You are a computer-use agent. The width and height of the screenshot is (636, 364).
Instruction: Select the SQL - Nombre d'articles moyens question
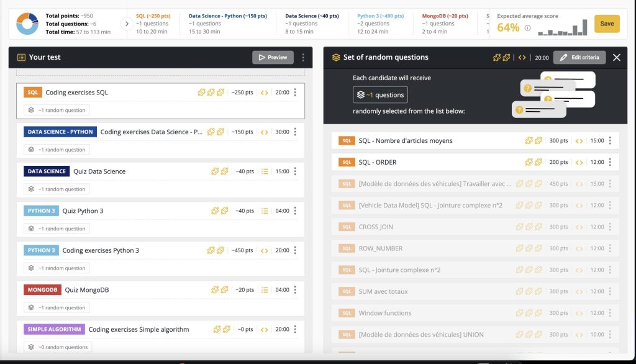[x=475, y=141]
